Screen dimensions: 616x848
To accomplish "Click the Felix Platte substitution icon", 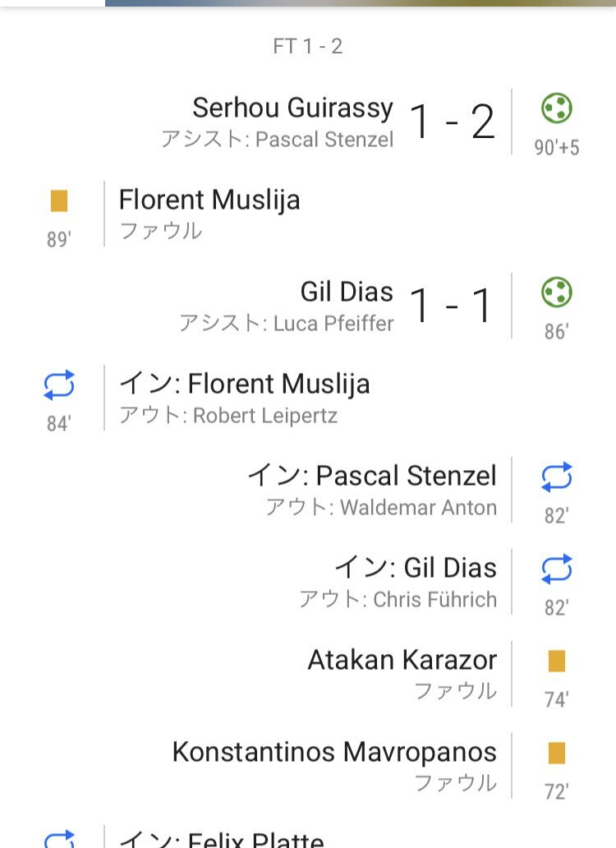I will click(59, 840).
